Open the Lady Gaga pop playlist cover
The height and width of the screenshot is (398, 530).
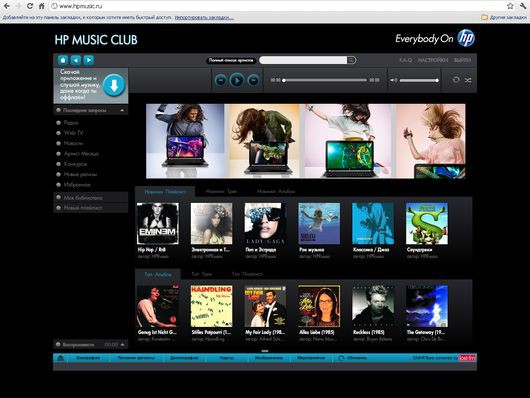pos(265,224)
